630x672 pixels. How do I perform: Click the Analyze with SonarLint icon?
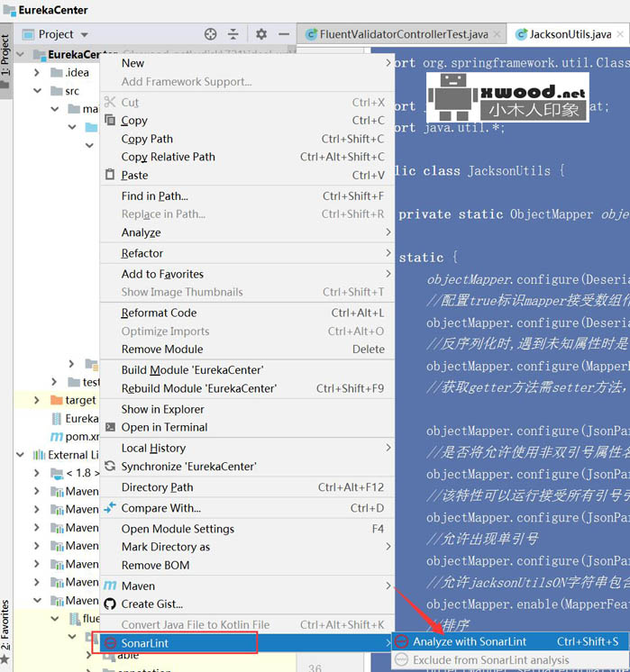click(x=401, y=641)
